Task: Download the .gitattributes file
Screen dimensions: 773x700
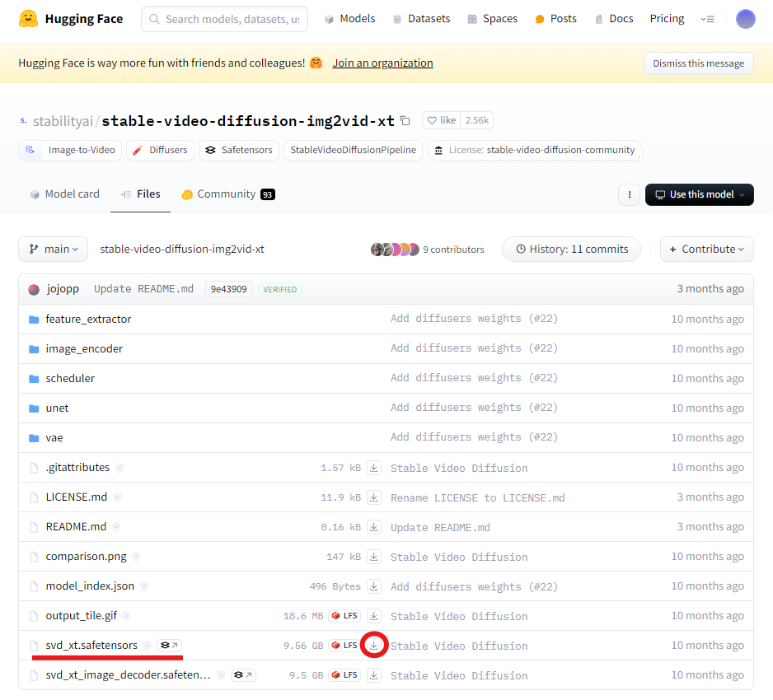Action: click(374, 468)
